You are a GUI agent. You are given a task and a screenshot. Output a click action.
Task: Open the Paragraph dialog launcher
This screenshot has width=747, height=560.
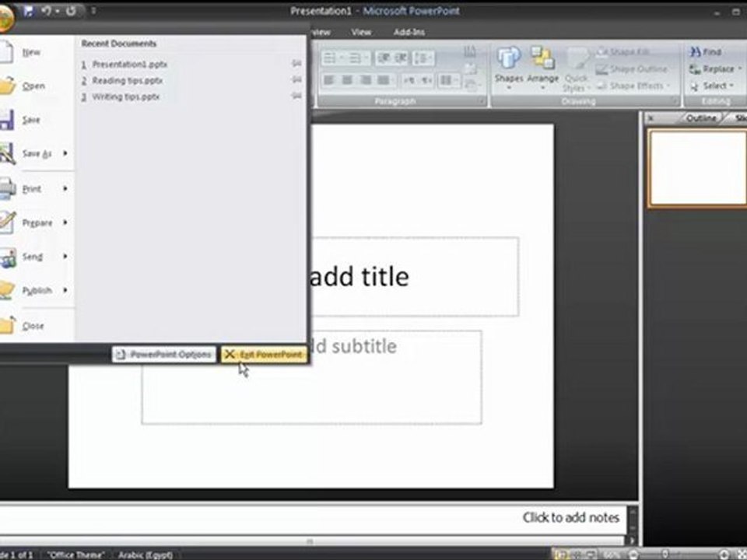[482, 101]
